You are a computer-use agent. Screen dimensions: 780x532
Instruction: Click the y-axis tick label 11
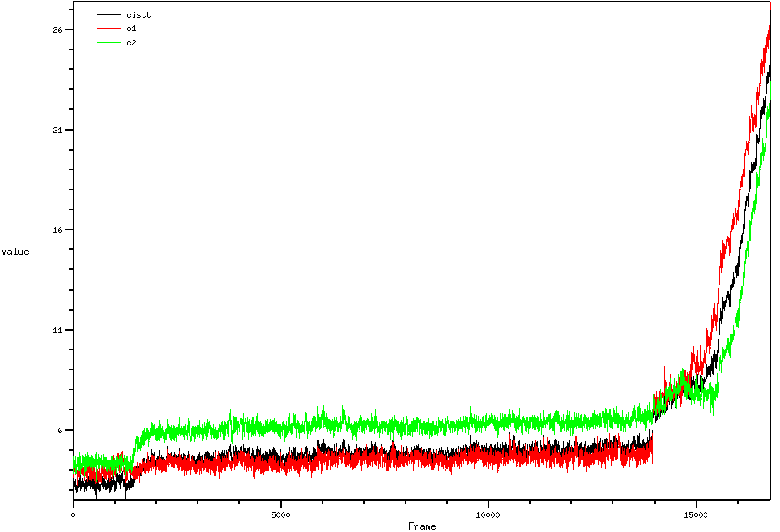[x=57, y=331]
